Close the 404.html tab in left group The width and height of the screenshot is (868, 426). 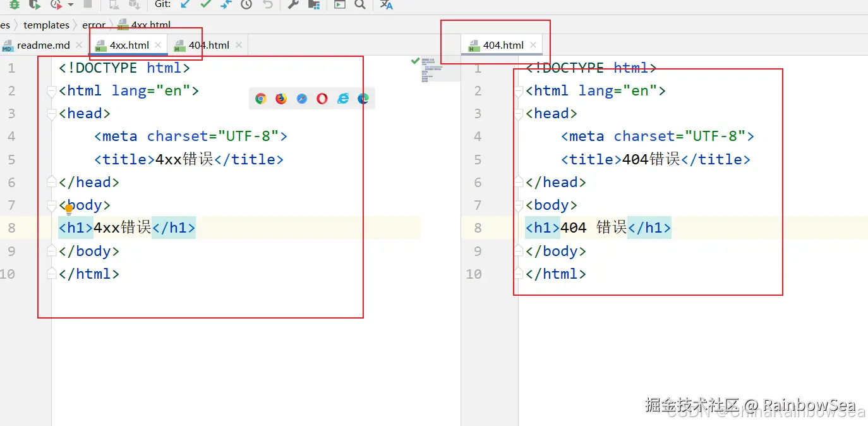click(238, 46)
